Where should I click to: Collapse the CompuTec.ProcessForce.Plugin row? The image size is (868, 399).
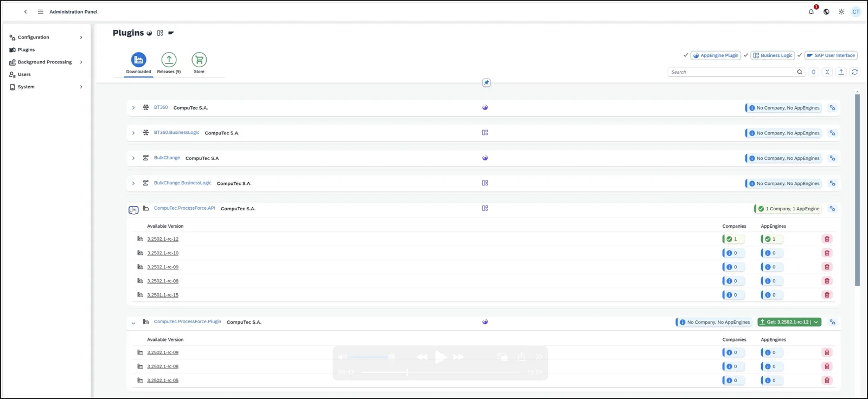(133, 323)
